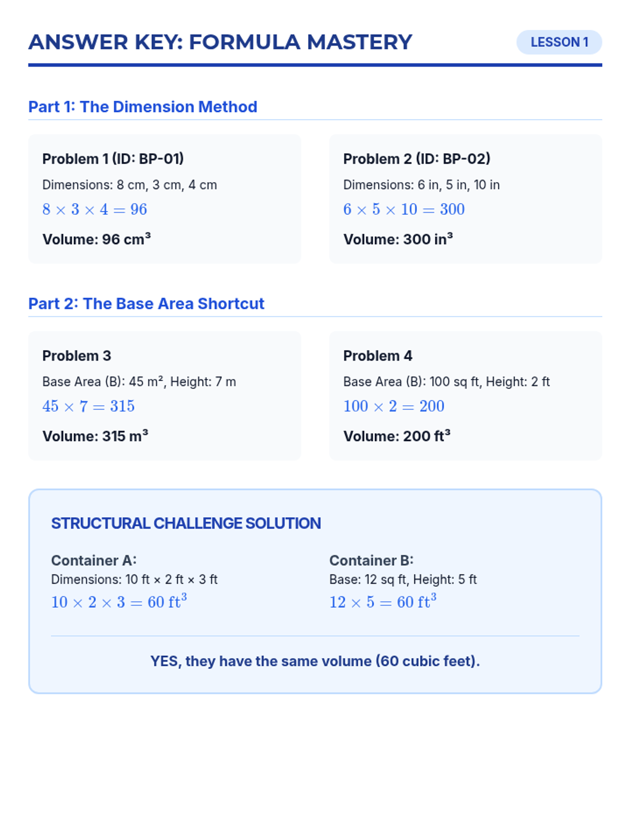
Task: Click the Problem 3 card title
Action: (x=77, y=355)
